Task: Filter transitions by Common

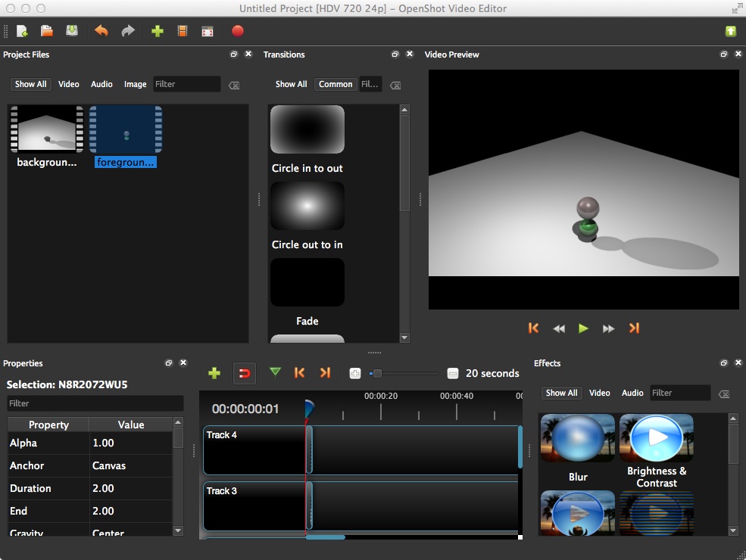Action: pos(336,84)
